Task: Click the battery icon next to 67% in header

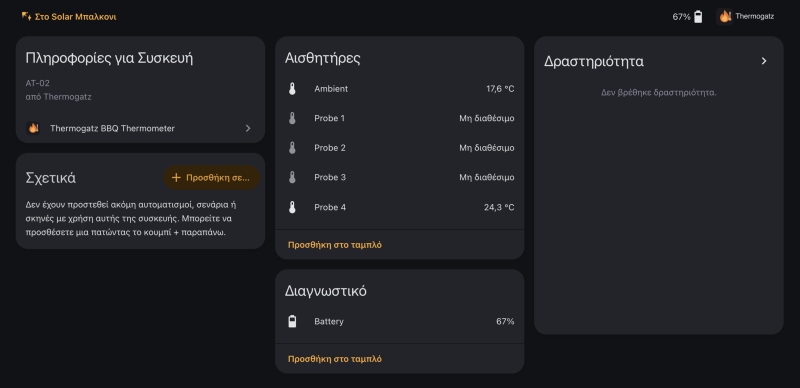Action: [698, 17]
